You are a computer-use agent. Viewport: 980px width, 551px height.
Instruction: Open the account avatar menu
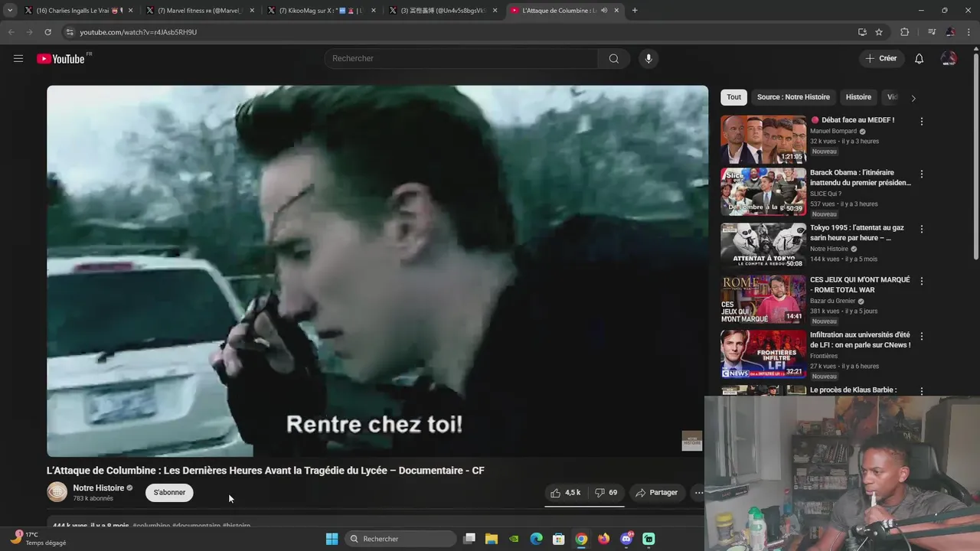[949, 59]
